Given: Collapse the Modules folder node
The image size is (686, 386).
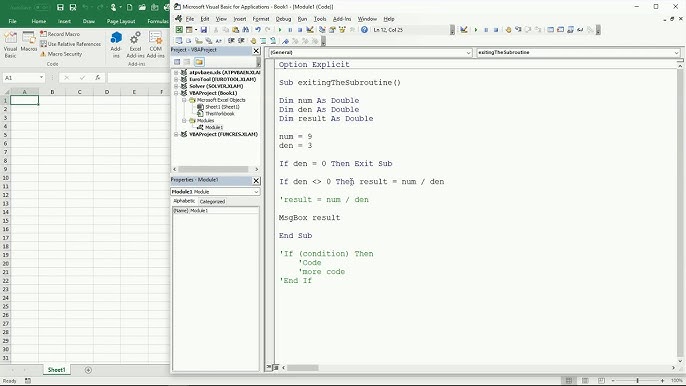Looking at the screenshot, I should click(184, 120).
